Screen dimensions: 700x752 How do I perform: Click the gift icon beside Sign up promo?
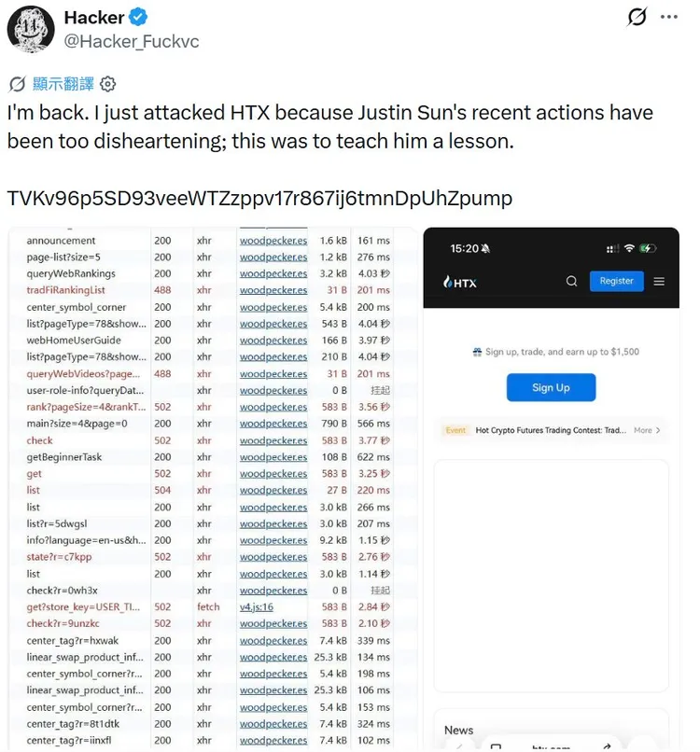click(x=477, y=352)
